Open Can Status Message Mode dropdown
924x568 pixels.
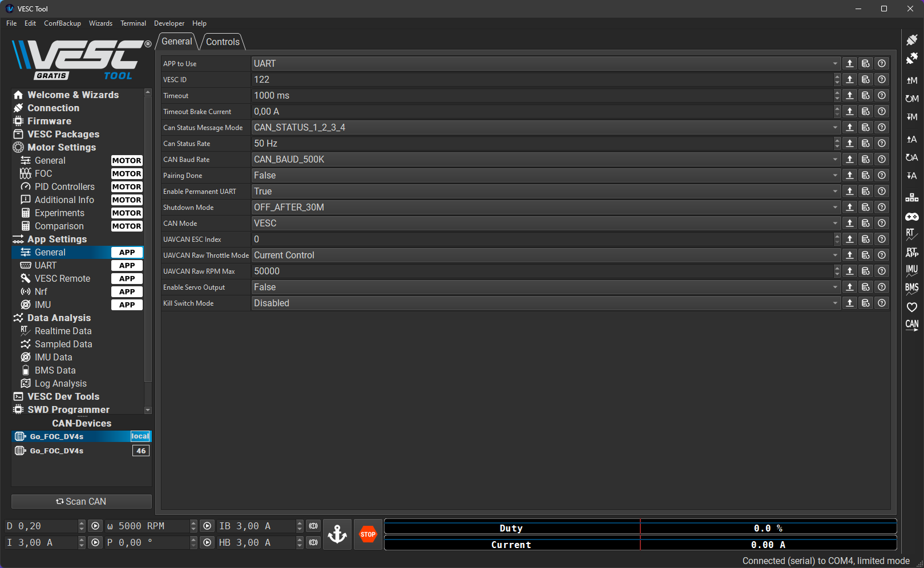pos(546,127)
